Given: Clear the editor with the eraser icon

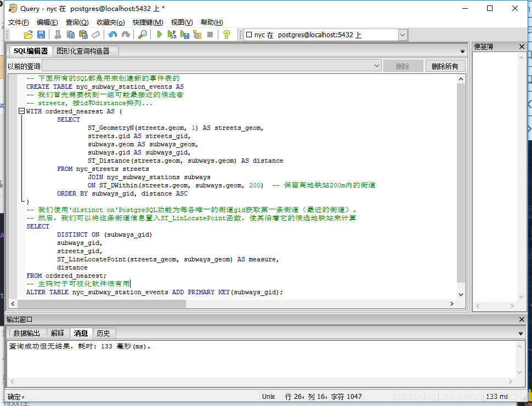Looking at the screenshot, I should point(96,35).
